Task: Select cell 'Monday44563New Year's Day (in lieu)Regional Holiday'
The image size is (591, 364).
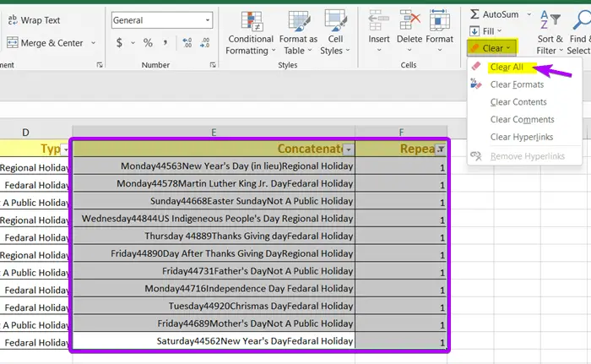Action: 214,166
